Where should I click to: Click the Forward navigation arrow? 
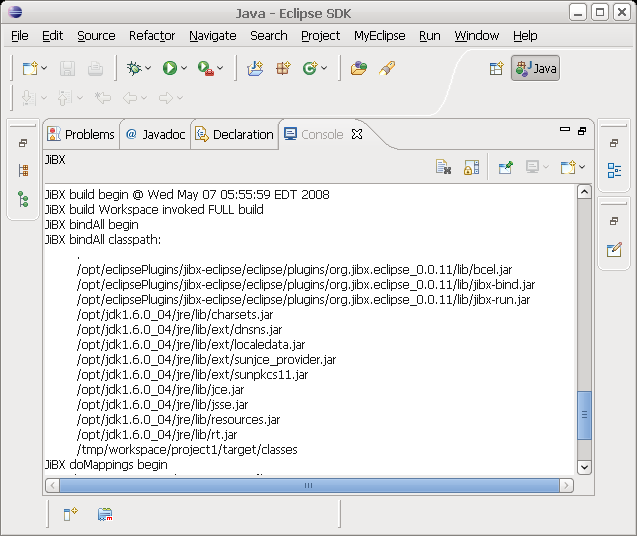[x=166, y=98]
